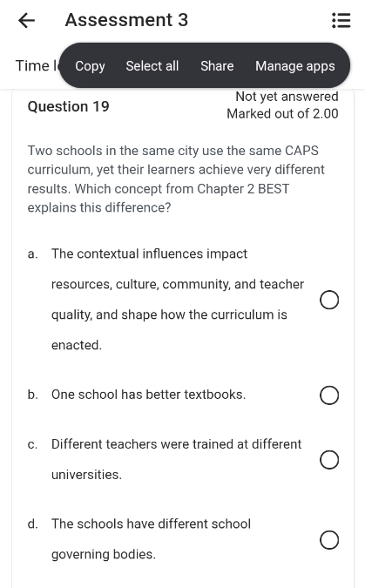Image resolution: width=365 pixels, height=588 pixels.
Task: Tap answer text about teachers trained differently
Action: pyautogui.click(x=176, y=459)
